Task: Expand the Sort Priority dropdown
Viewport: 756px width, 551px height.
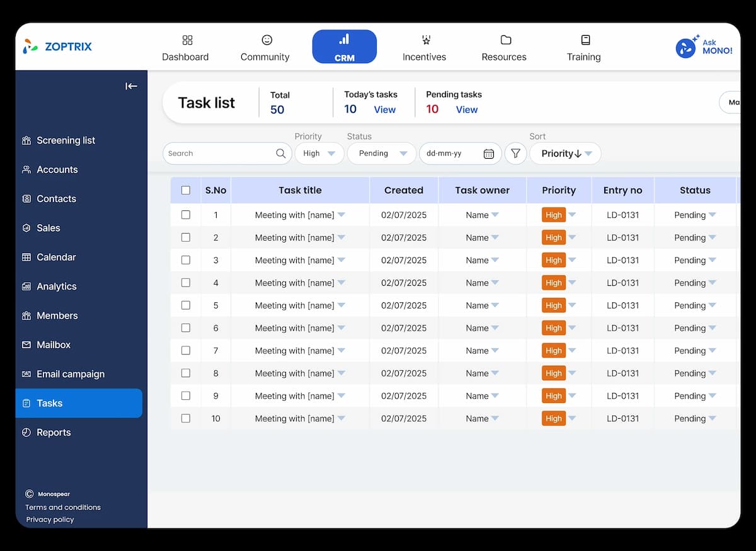Action: [565, 153]
